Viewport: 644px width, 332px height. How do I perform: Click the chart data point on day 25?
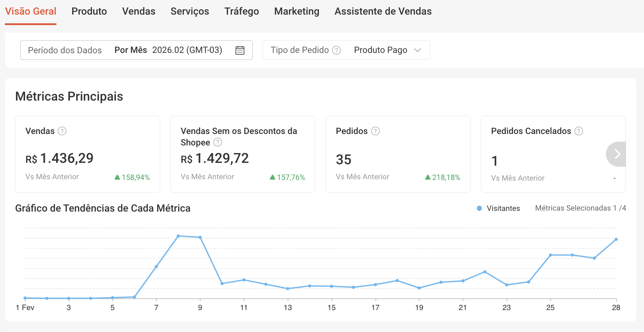(550, 255)
